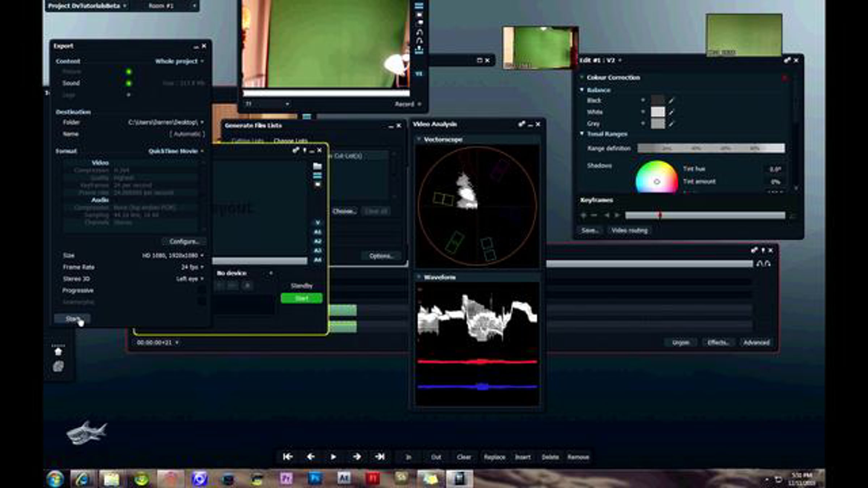Click the Range definition slider bar
Viewport: 868px width, 488px height.
click(x=711, y=148)
